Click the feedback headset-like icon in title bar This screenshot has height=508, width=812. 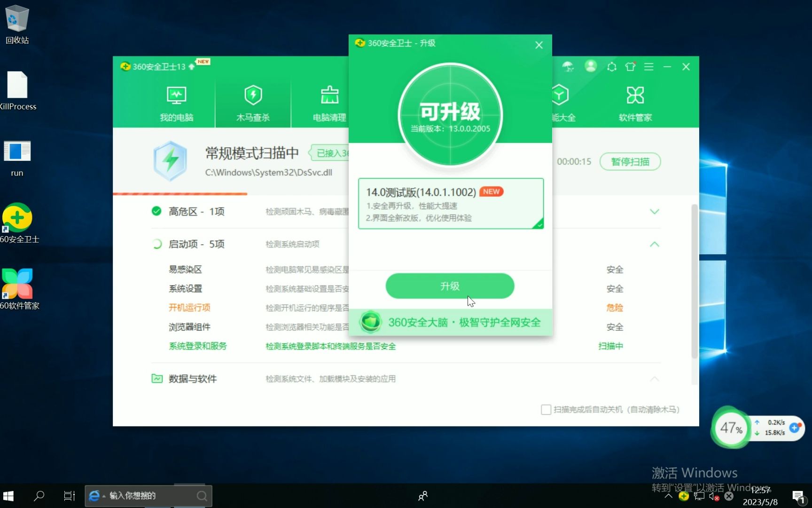(x=611, y=67)
